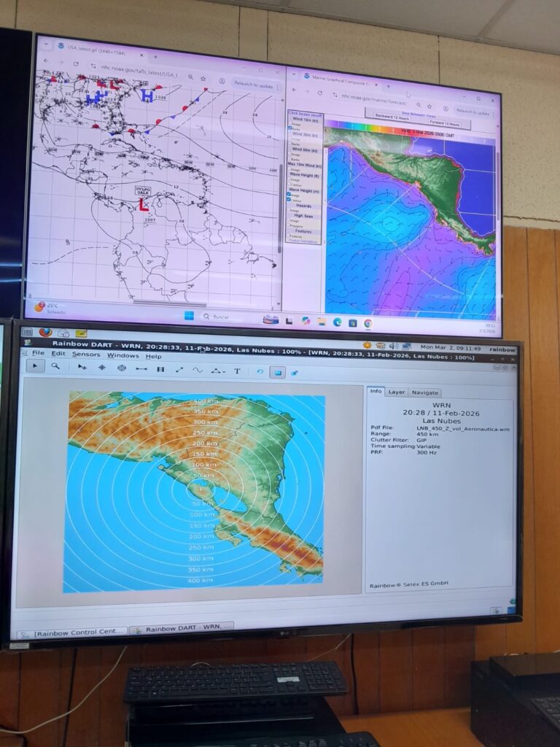Select the range rings target tool
Screen dimensions: 560x747
[x=122, y=368]
